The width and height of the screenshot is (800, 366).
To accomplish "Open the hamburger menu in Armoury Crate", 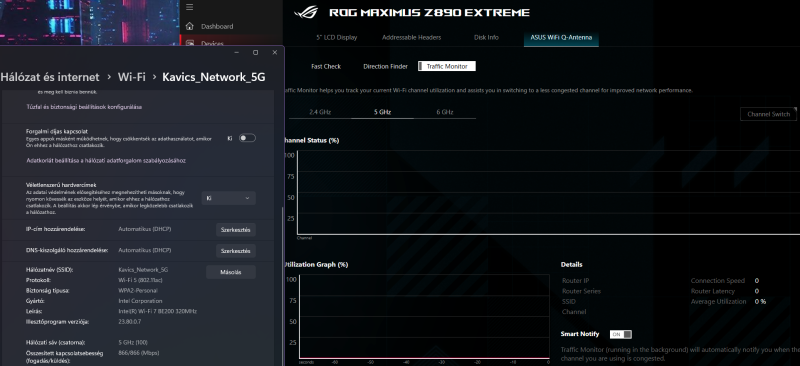I will click(x=189, y=7).
